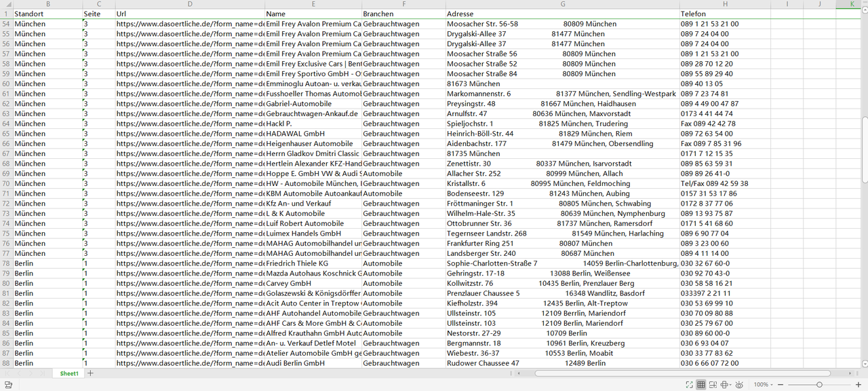Click the horizontal scrollbar thumb

(x=684, y=373)
